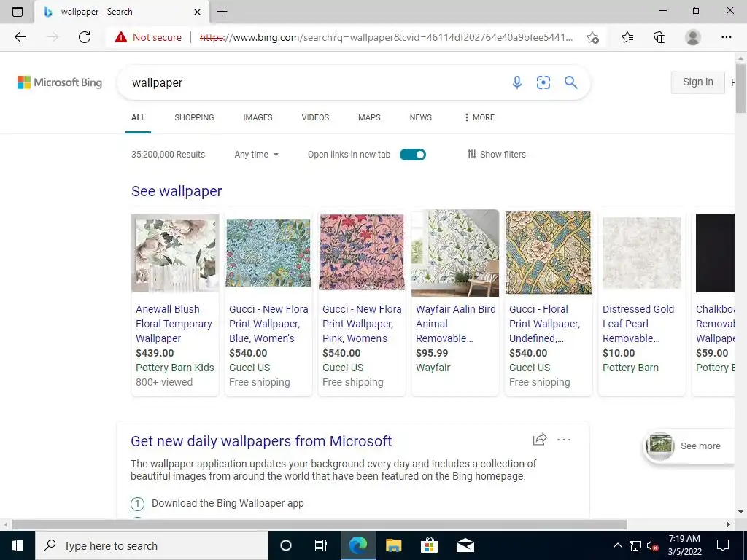747x560 pixels.
Task: Open visual search camera icon
Action: coord(543,82)
